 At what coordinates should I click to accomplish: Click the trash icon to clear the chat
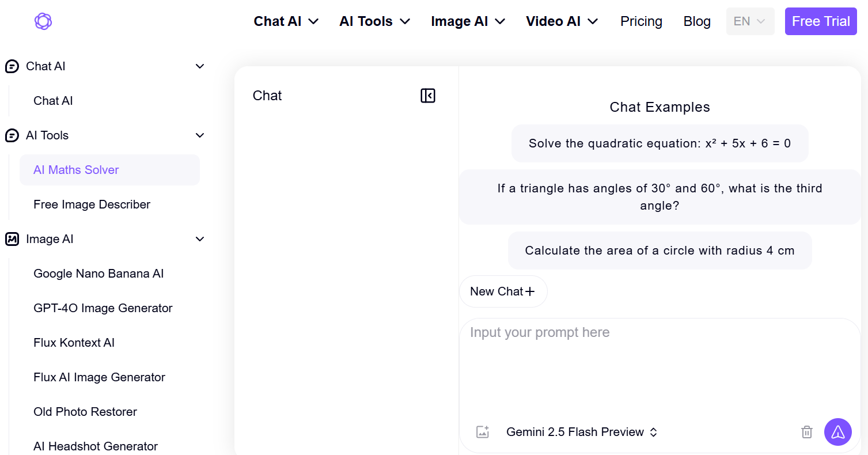(806, 431)
